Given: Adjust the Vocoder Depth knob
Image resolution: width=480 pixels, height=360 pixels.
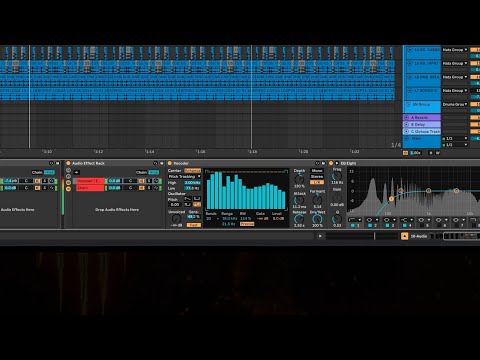Looking at the screenshot, I should pyautogui.click(x=299, y=179).
